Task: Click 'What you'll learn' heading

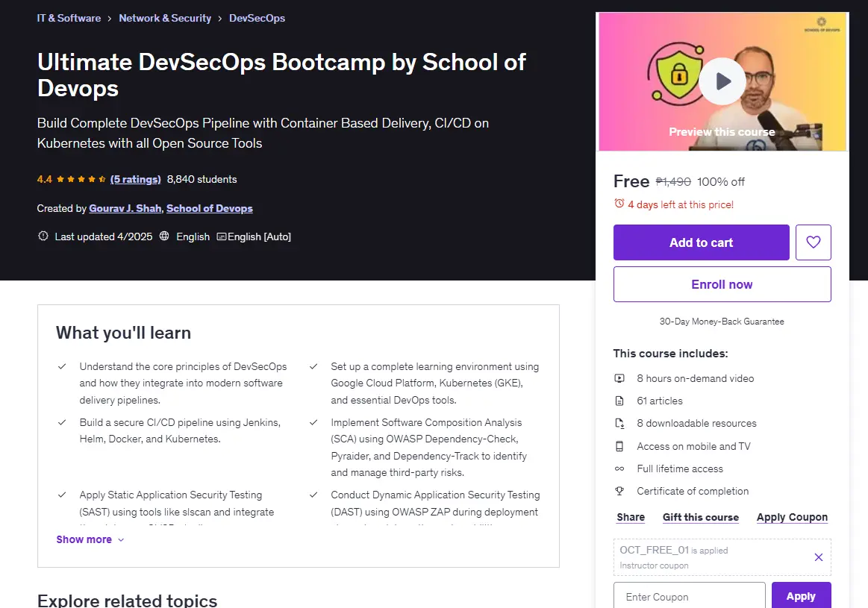Action: click(123, 333)
